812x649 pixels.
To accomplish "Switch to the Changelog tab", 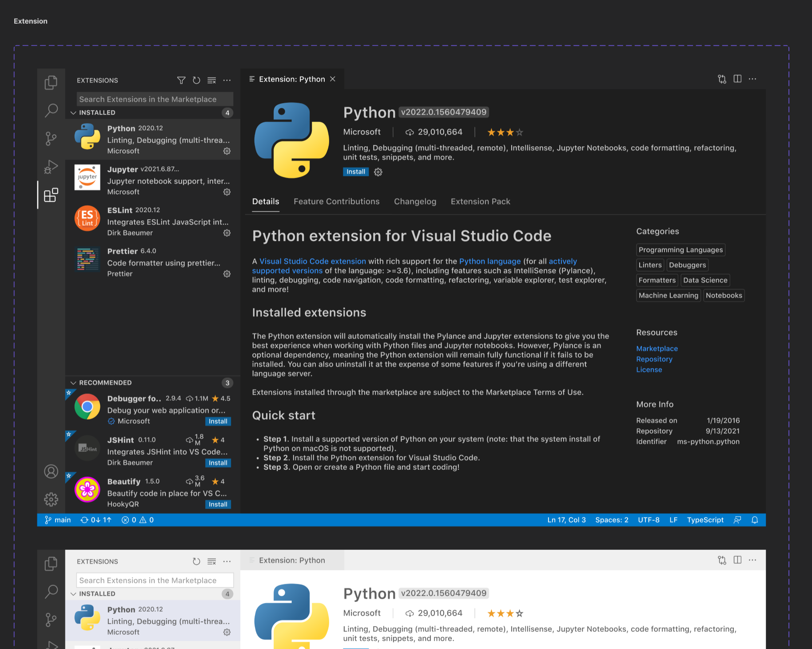I will pyautogui.click(x=415, y=201).
